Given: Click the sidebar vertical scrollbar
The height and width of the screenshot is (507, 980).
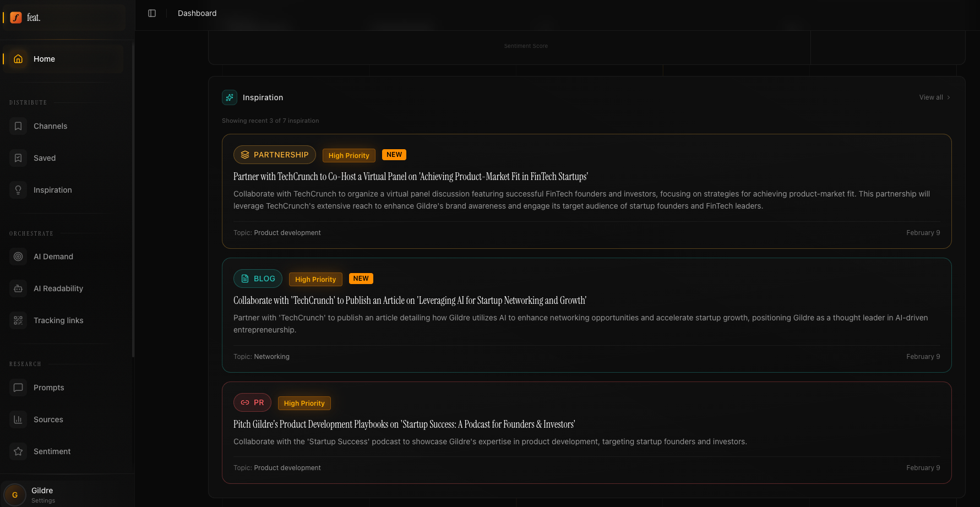Looking at the screenshot, I should (133, 200).
